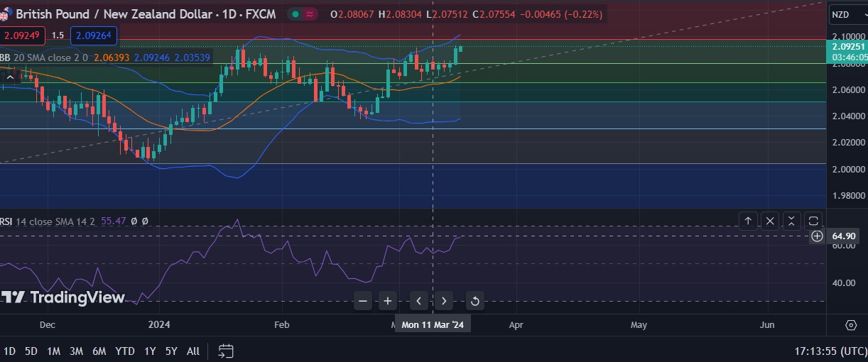
Task: Click the BB lower value 2.03539
Action: pos(192,57)
